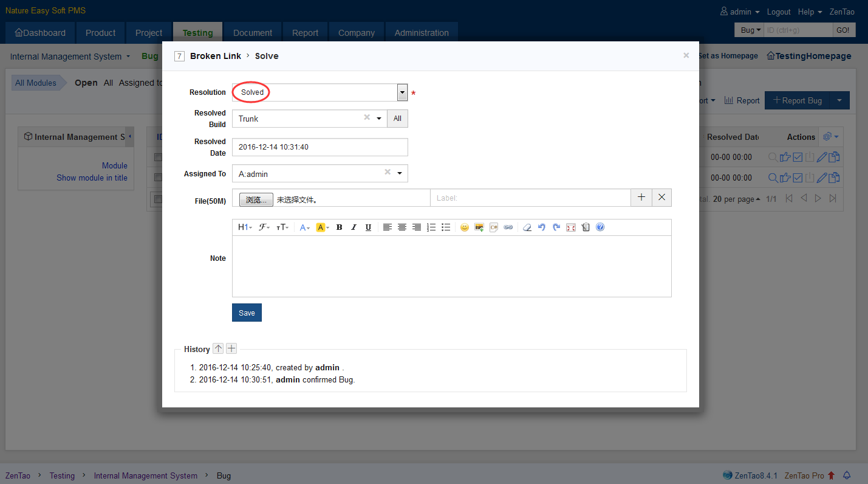
Task: Open the Resolution dropdown showing Solved
Action: point(402,92)
